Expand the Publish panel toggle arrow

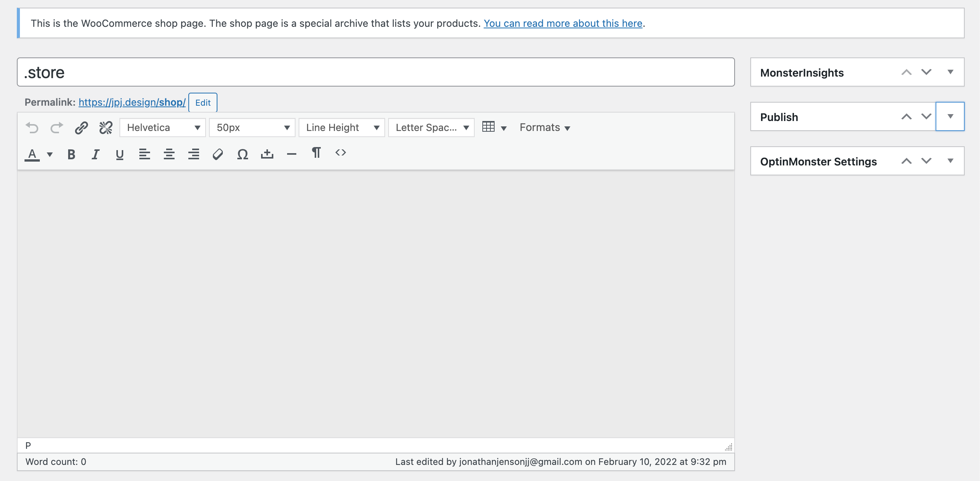(x=950, y=116)
